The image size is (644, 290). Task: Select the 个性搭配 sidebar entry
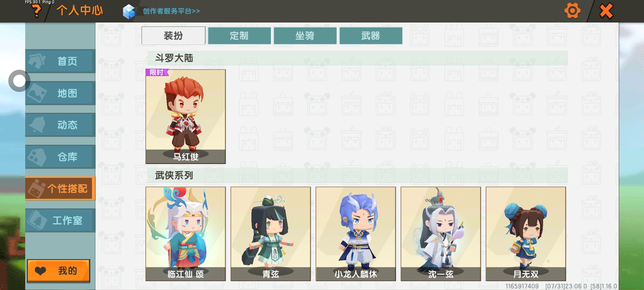60,189
